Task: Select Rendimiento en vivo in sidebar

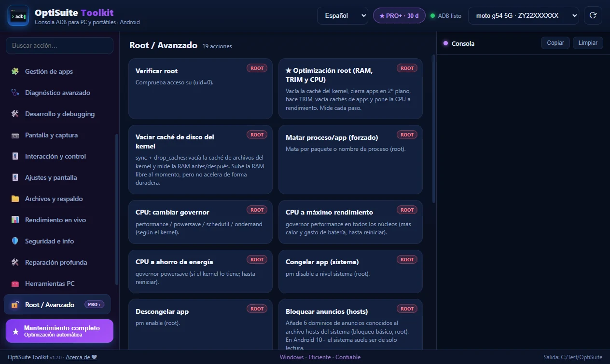Action: 57,220
